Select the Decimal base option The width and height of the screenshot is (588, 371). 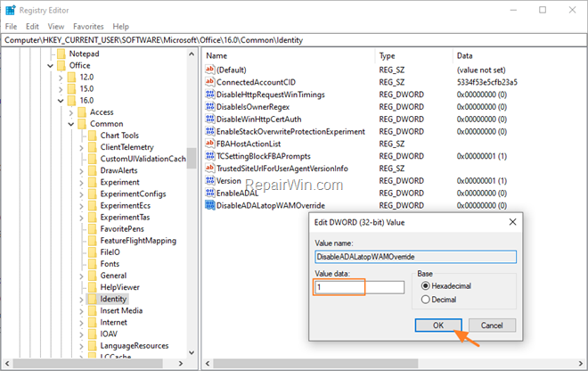(425, 300)
